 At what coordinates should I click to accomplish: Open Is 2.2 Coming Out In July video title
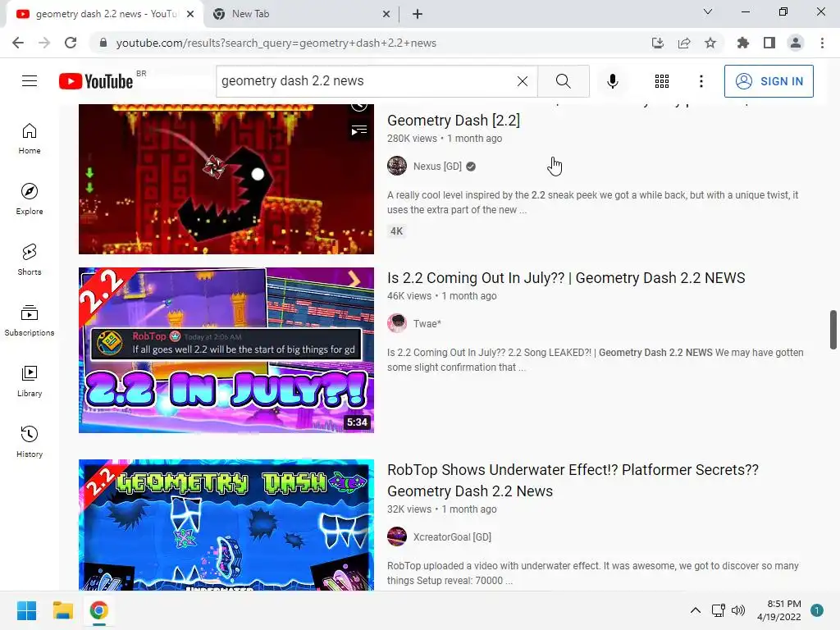(x=566, y=278)
